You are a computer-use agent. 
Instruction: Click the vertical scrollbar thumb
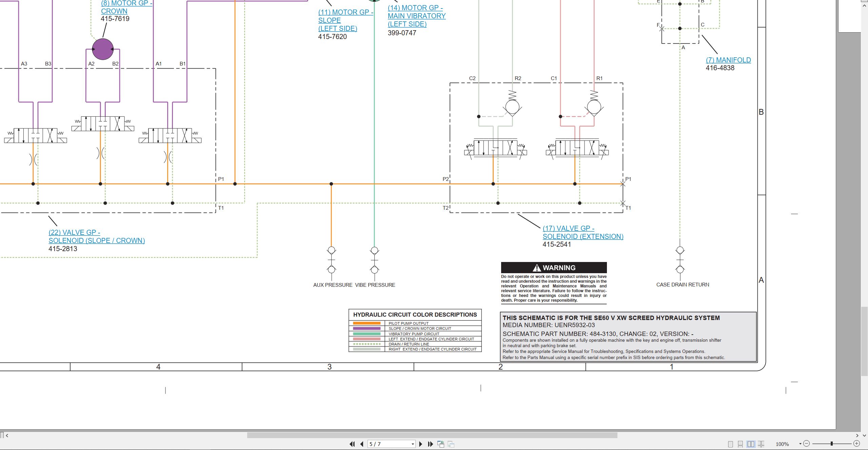click(864, 341)
